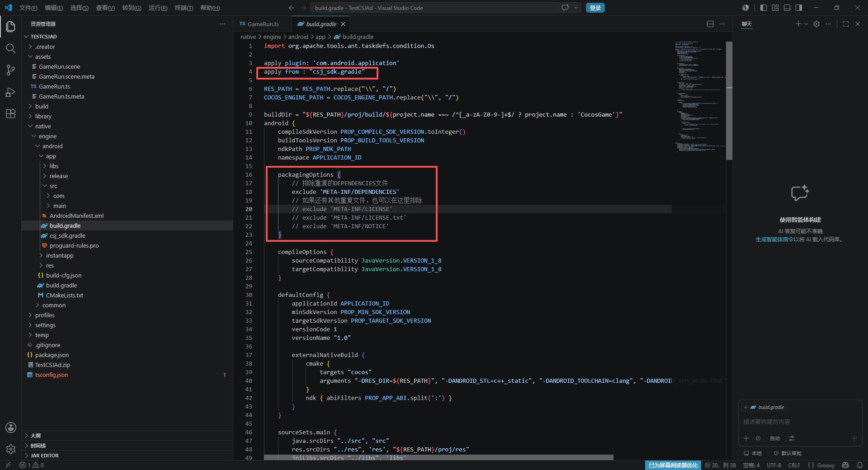The height and width of the screenshot is (470, 868).
Task: Open the 文件(F) menu
Action: pos(28,8)
